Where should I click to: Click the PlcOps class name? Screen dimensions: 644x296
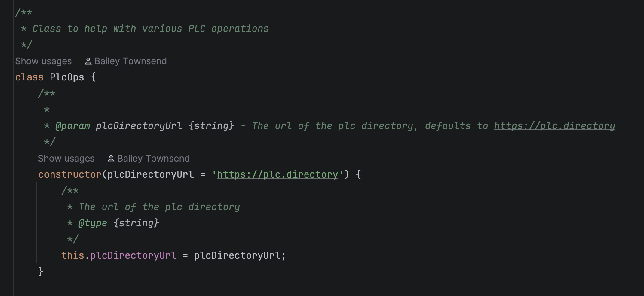[67, 77]
